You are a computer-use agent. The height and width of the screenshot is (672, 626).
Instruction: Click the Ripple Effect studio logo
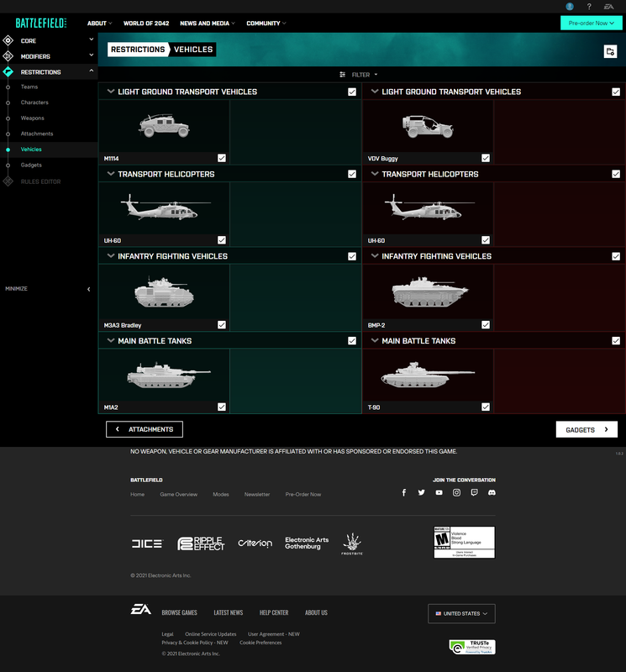(201, 543)
